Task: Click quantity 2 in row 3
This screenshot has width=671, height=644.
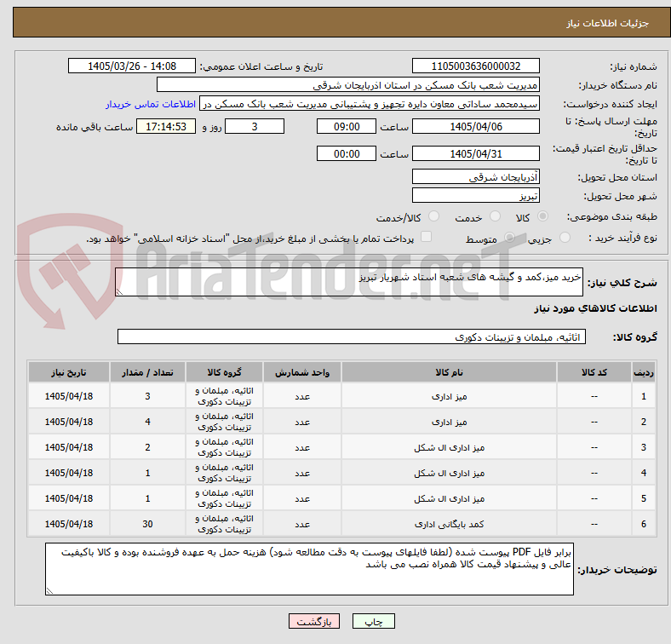Action: 147,447
